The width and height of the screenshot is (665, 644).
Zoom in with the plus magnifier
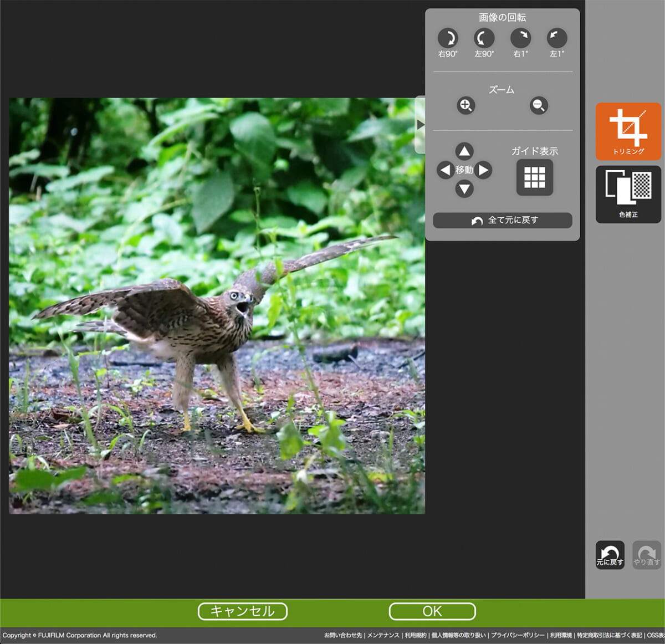(x=465, y=105)
